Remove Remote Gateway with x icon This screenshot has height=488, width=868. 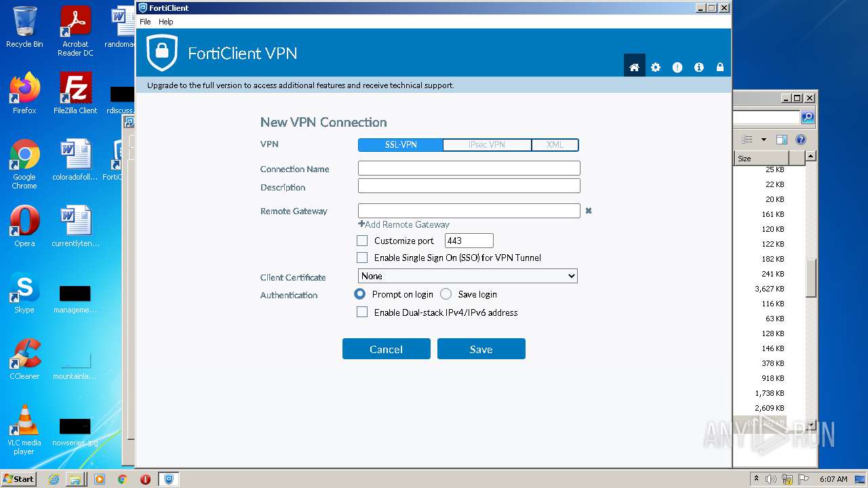(589, 211)
